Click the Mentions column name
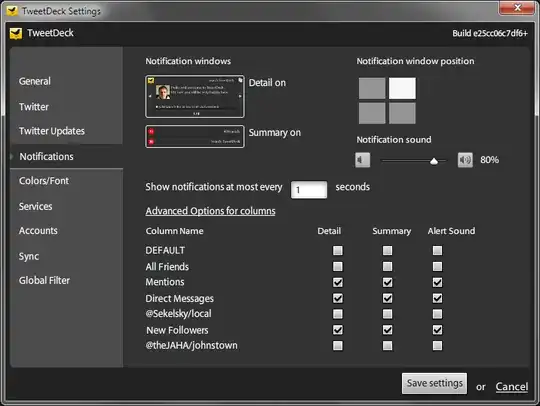Viewport: 540px width, 406px height. 165,282
